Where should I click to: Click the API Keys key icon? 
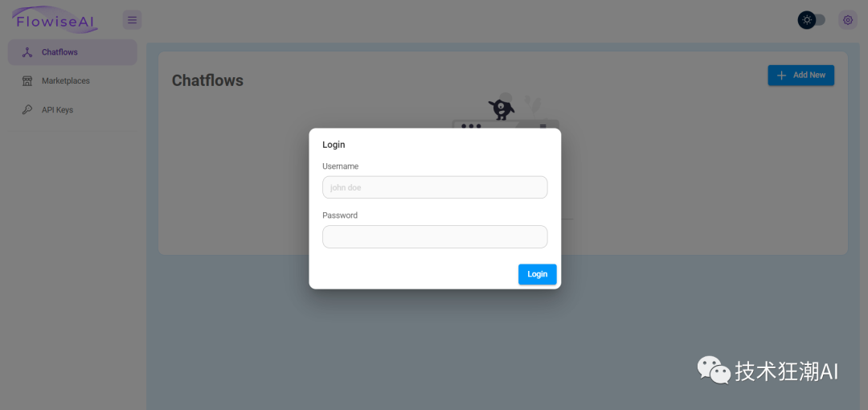click(27, 109)
